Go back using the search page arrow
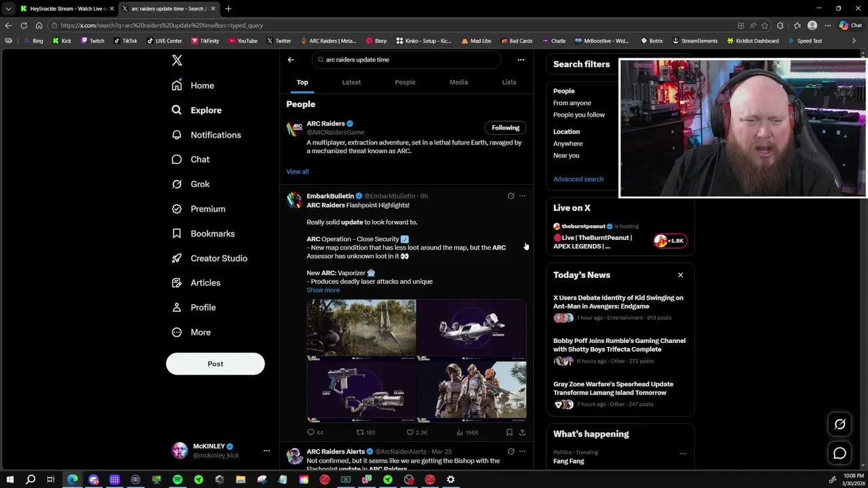 [291, 60]
